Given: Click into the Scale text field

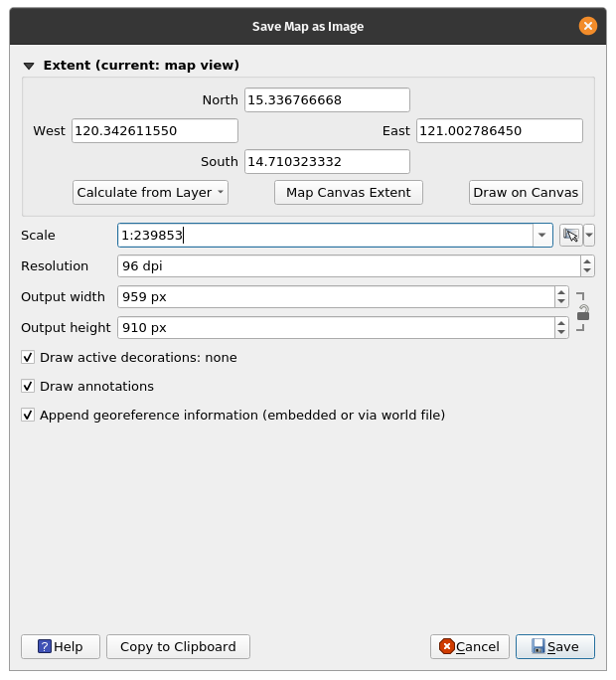Looking at the screenshot, I should (x=325, y=236).
